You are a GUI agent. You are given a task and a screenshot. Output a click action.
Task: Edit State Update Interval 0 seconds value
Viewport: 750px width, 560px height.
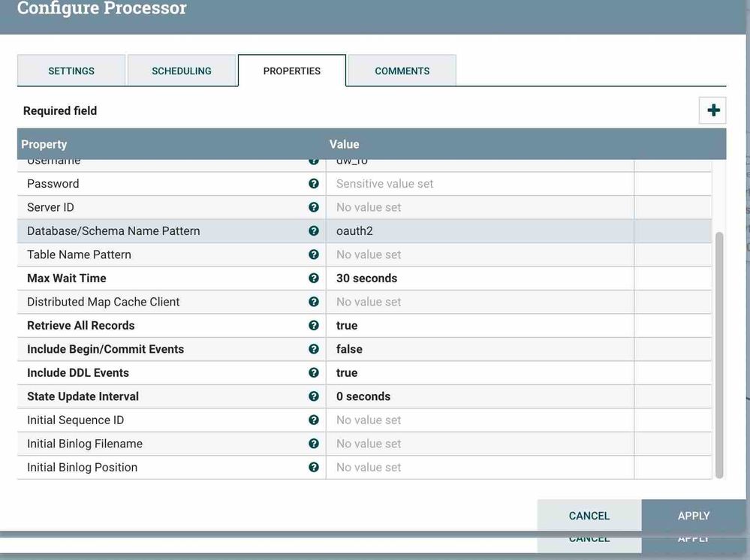[x=480, y=396]
